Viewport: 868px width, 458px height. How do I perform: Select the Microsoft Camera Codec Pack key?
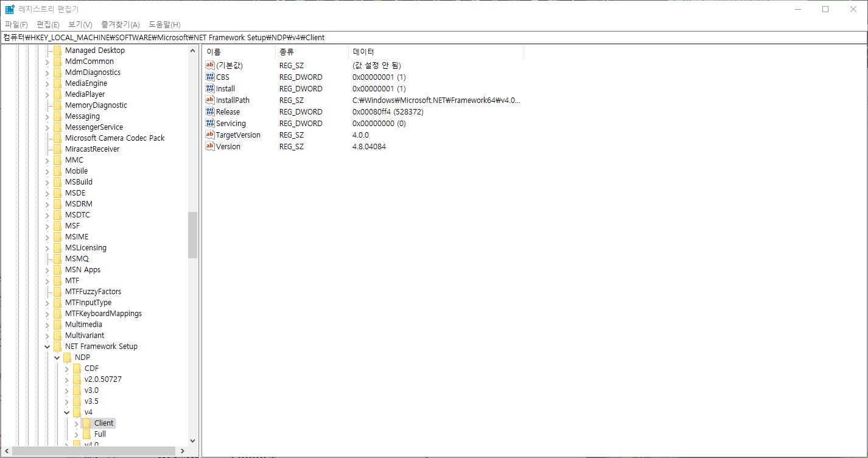114,138
